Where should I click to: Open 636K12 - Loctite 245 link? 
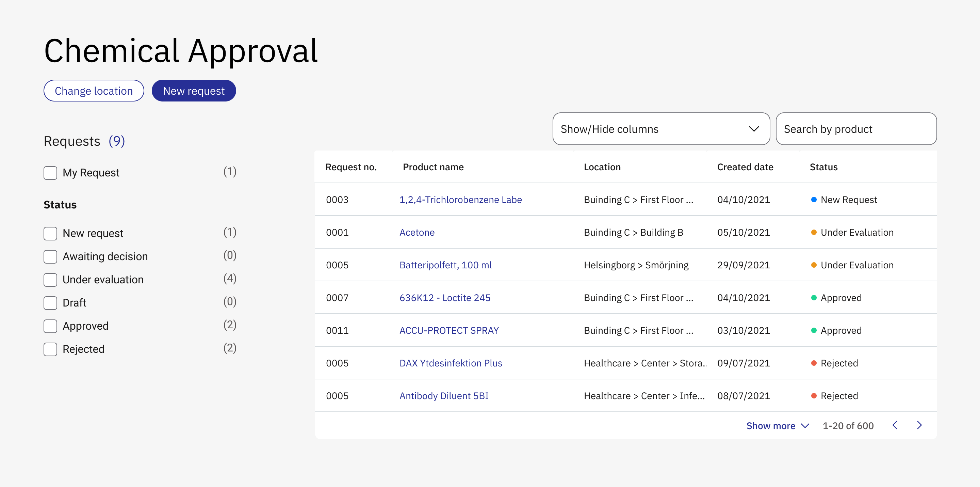445,298
